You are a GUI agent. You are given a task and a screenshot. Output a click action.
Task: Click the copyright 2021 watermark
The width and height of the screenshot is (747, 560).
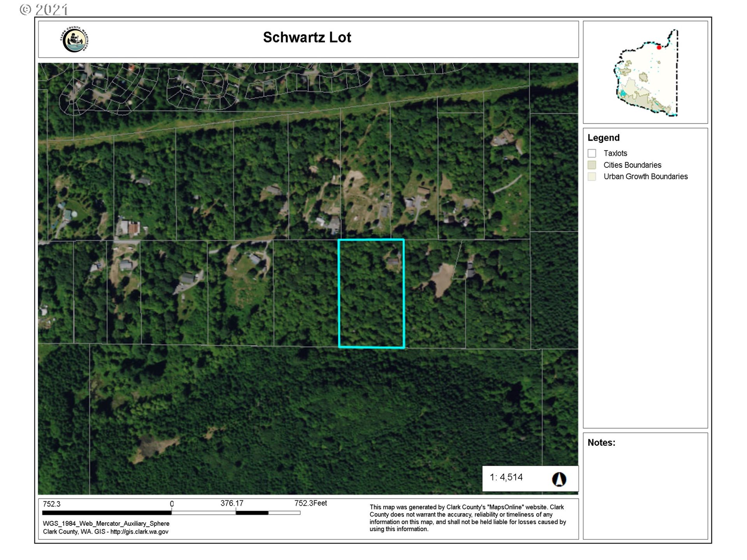(44, 9)
